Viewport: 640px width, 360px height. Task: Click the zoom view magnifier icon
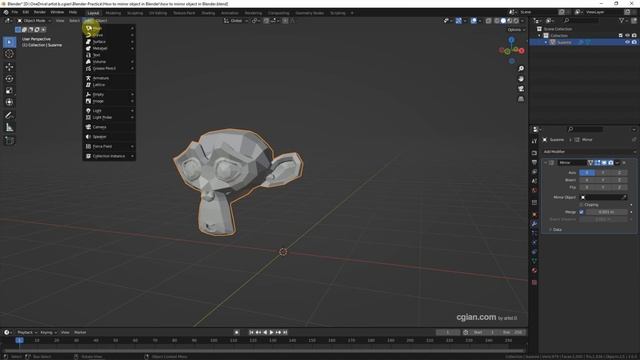pos(521,69)
